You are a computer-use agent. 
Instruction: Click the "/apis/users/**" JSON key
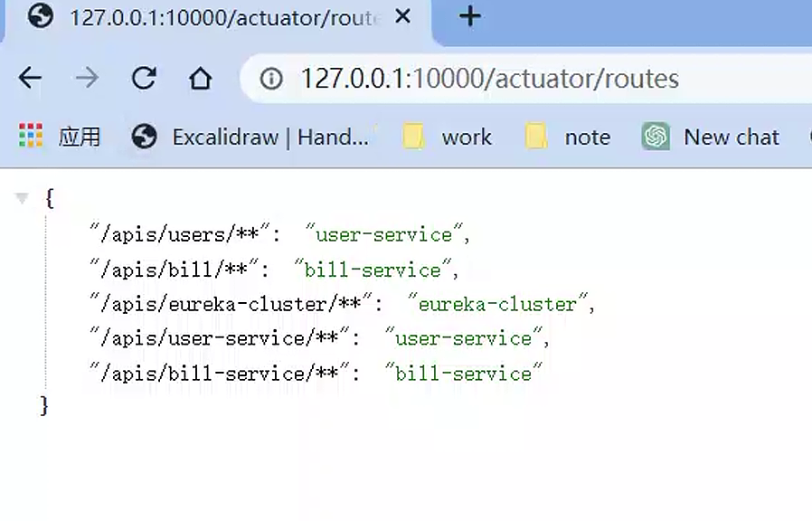point(180,235)
